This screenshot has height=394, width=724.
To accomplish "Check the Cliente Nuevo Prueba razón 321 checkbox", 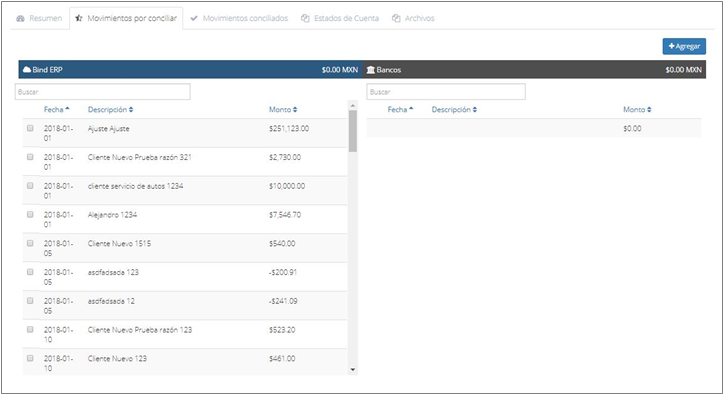I will coord(30,157).
